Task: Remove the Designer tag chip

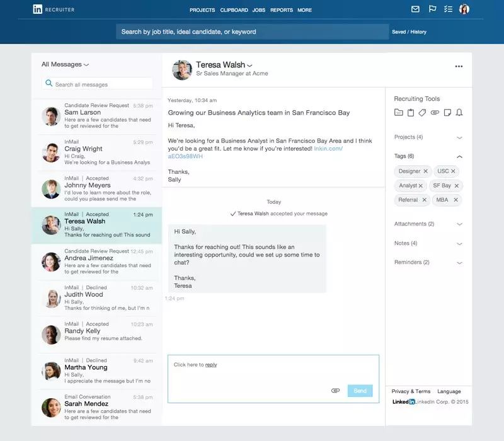Action: (425, 171)
